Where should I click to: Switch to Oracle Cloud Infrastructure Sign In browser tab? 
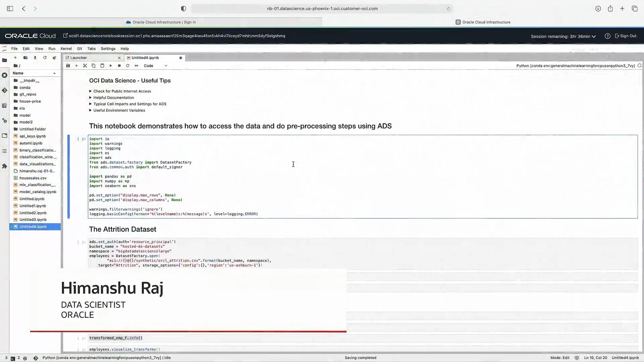pyautogui.click(x=161, y=22)
